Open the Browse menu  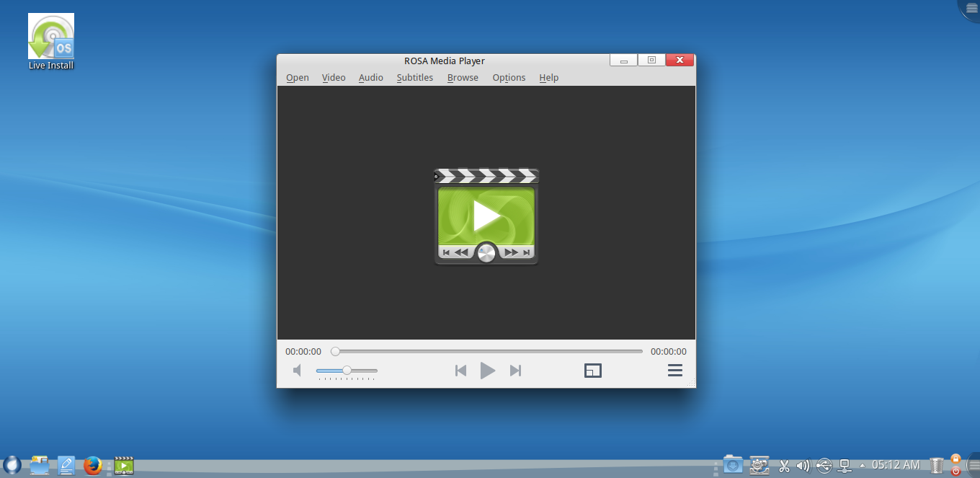click(463, 78)
